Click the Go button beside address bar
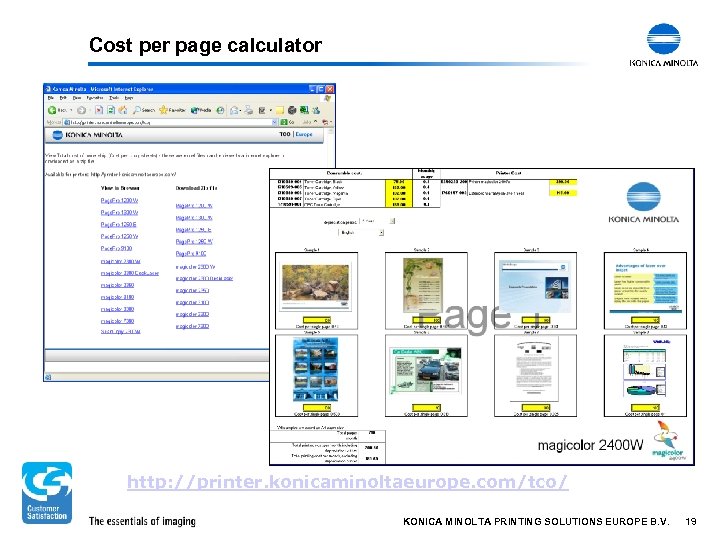This screenshot has height=540, width=720. pos(287,122)
